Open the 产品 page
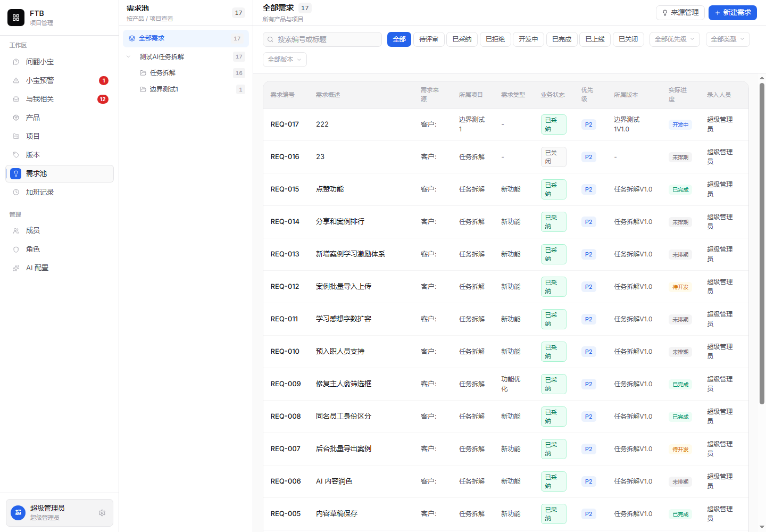Viewport: 766px width, 532px height. (60, 118)
